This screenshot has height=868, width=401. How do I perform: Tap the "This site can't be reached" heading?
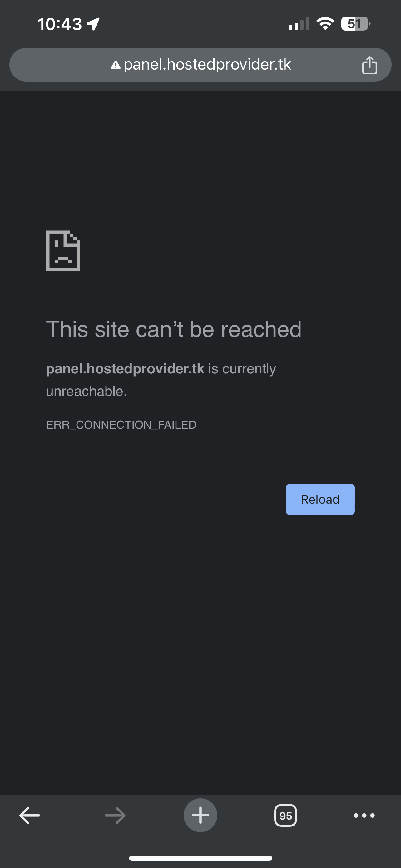pos(174,329)
